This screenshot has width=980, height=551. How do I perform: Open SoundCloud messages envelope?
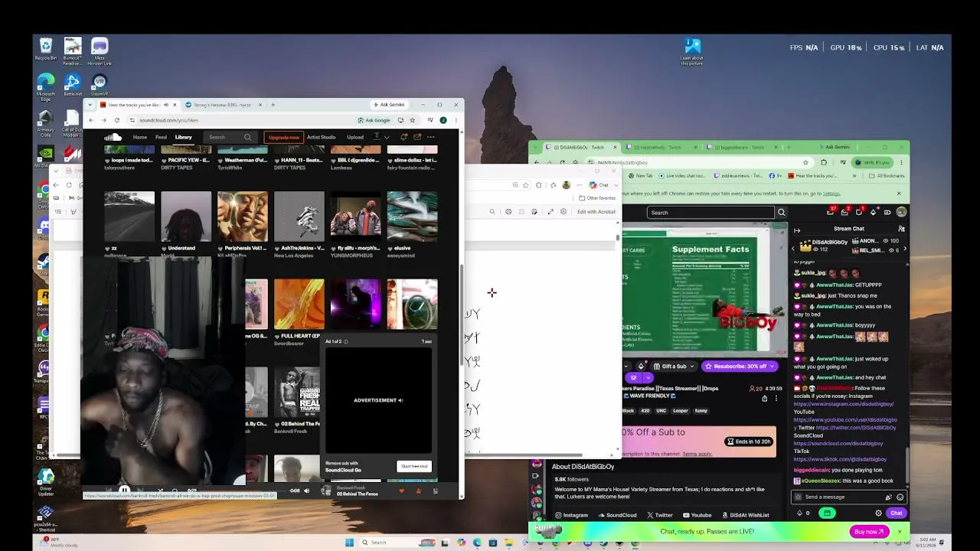click(417, 137)
